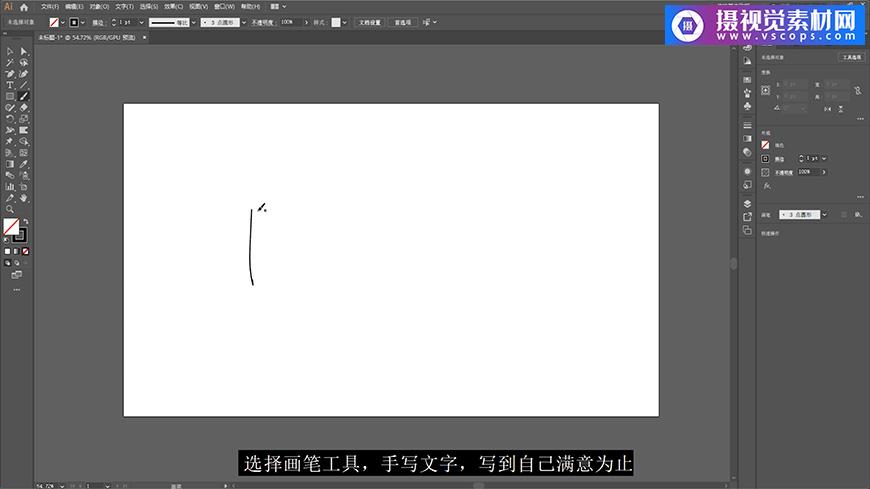Screen dimensions: 870x489
Task: Switch to the 54.72% document tab
Action: click(87, 37)
